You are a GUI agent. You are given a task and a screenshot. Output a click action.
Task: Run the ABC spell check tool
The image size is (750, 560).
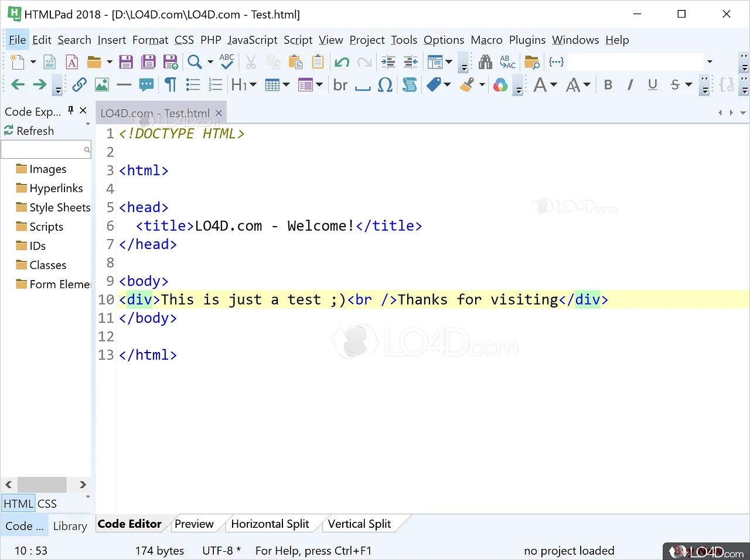tap(227, 62)
